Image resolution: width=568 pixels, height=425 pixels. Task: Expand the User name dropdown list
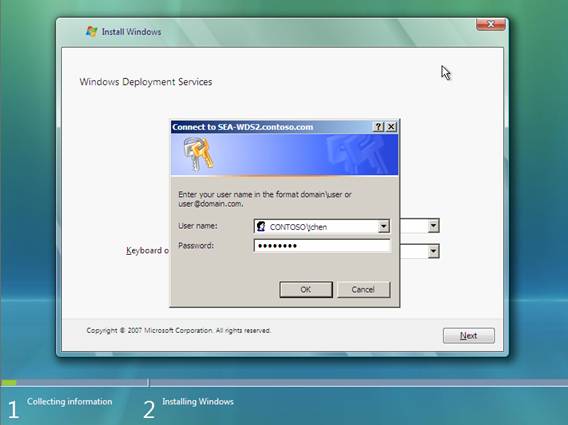point(384,226)
